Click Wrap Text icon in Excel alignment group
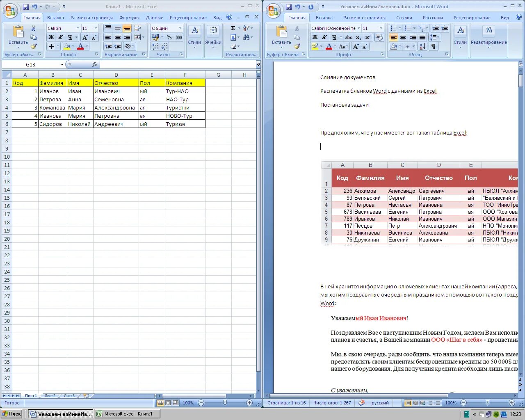 138,28
